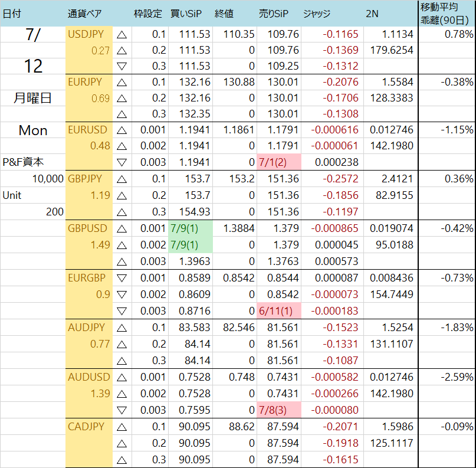This screenshot has width=476, height=468.
Task: Click the 2N value 154.7449
Action: point(392,294)
